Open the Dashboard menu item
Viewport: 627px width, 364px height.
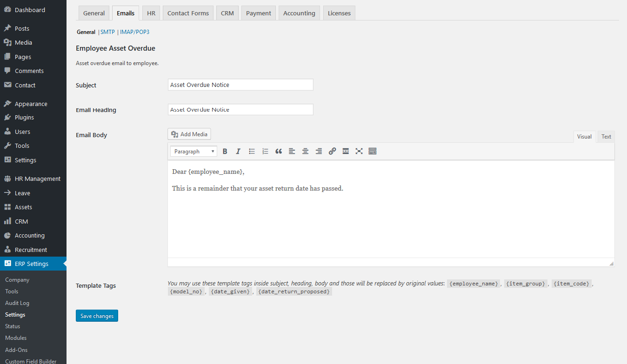pyautogui.click(x=33, y=10)
